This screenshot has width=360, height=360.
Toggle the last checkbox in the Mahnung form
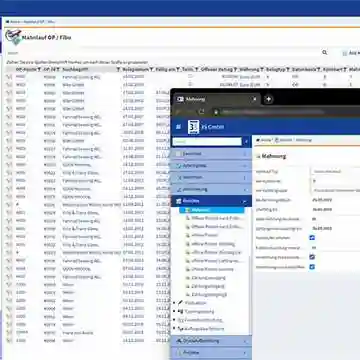[x=312, y=267]
